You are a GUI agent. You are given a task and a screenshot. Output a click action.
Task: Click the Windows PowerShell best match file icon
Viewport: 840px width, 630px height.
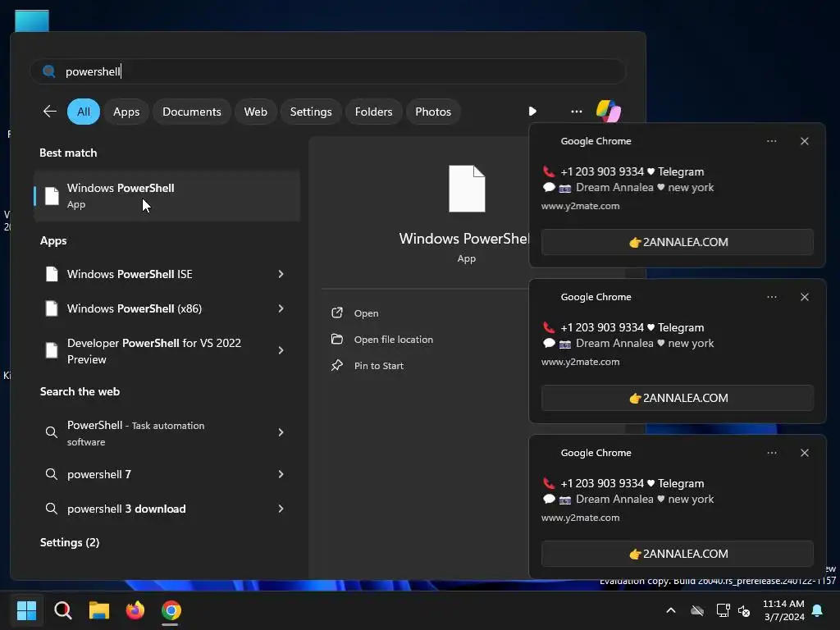(52, 196)
